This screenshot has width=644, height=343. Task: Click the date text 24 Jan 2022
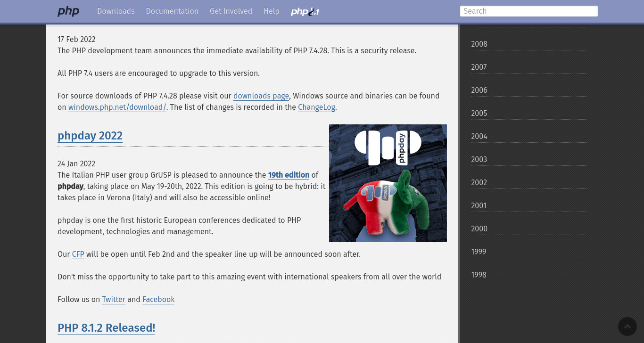76,164
